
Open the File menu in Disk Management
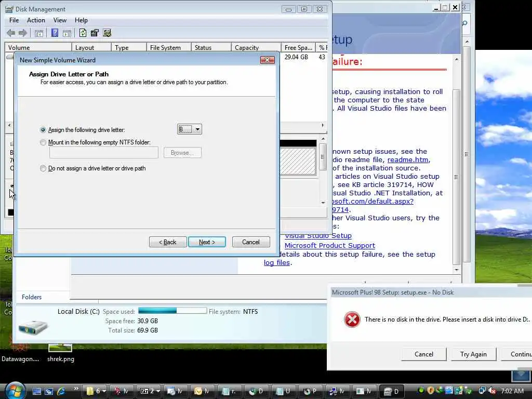pyautogui.click(x=14, y=20)
